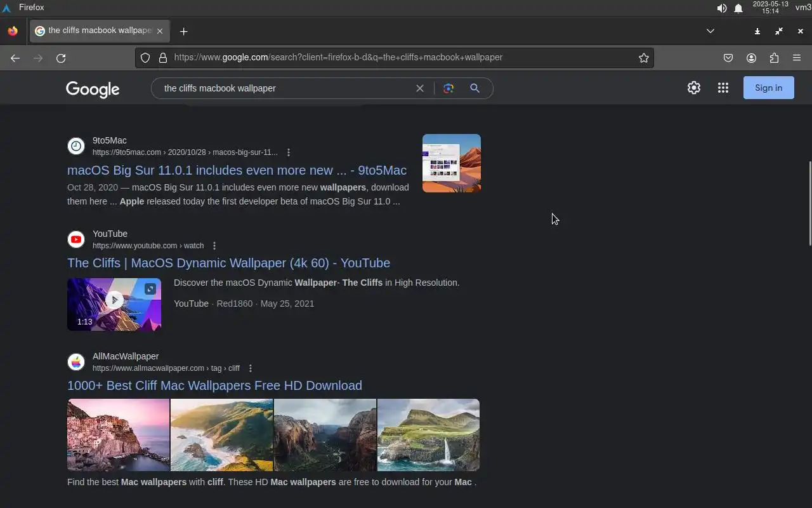Open the Firefox pinned tab icon
Viewport: 812px width, 508px height.
13,30
